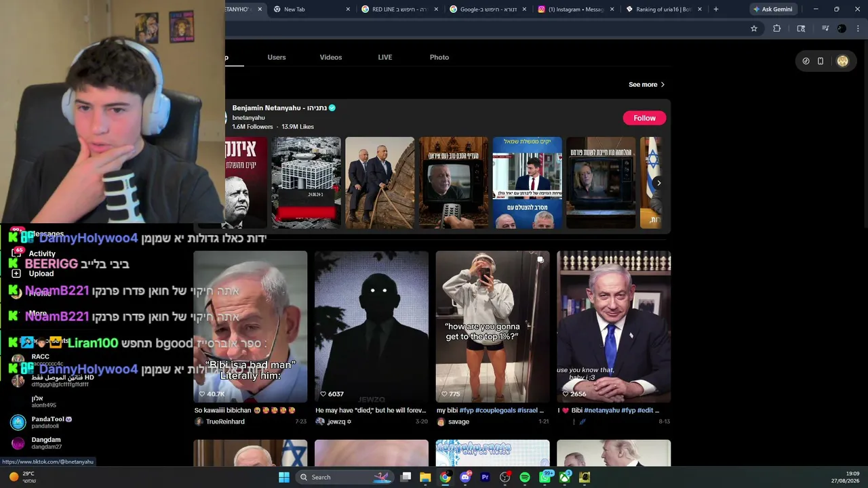Click the 40.7K likes count
This screenshot has height=488, width=868.
(212, 394)
